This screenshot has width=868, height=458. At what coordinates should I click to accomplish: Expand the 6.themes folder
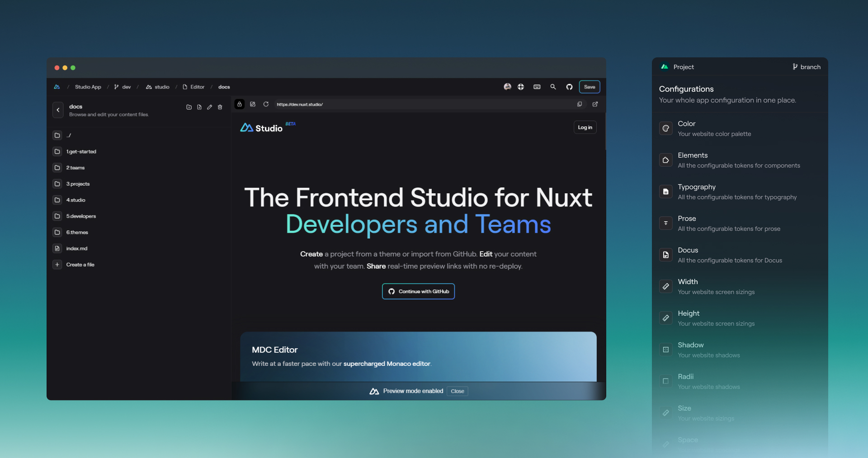[x=139, y=232]
